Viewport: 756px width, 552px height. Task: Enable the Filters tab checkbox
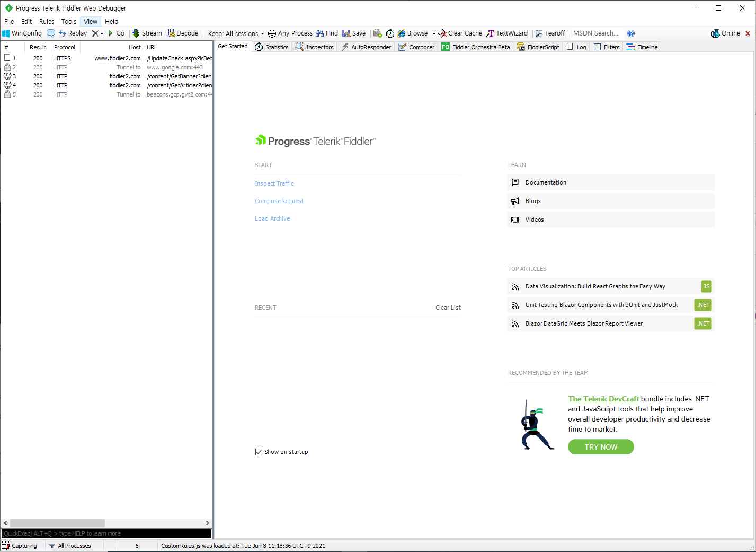[598, 47]
